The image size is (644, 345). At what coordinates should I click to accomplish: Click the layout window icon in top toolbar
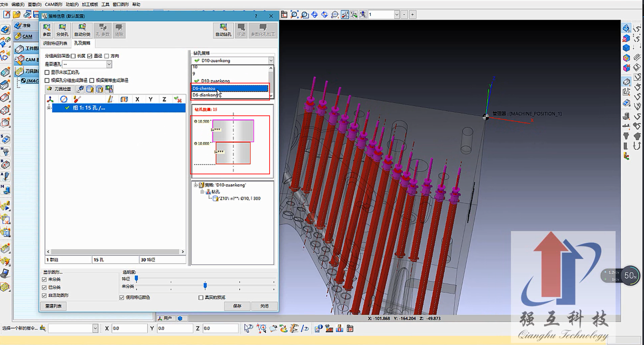284,15
